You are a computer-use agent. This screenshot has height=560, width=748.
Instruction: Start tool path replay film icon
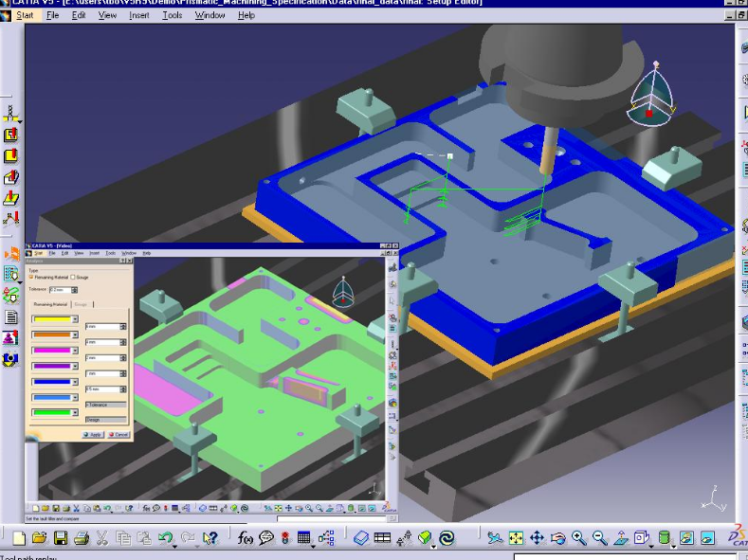pyautogui.click(x=10, y=253)
